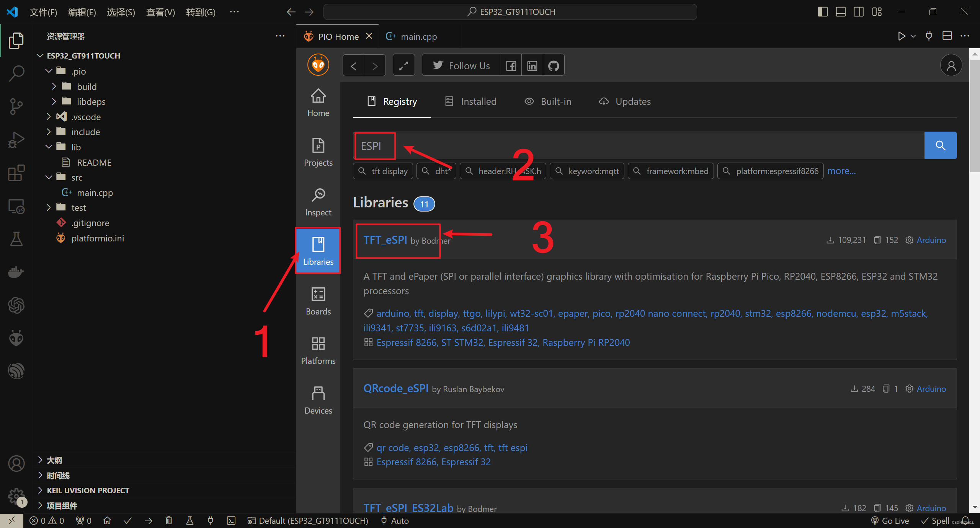
Task: Open the PIO Inspect section
Action: coord(318,202)
